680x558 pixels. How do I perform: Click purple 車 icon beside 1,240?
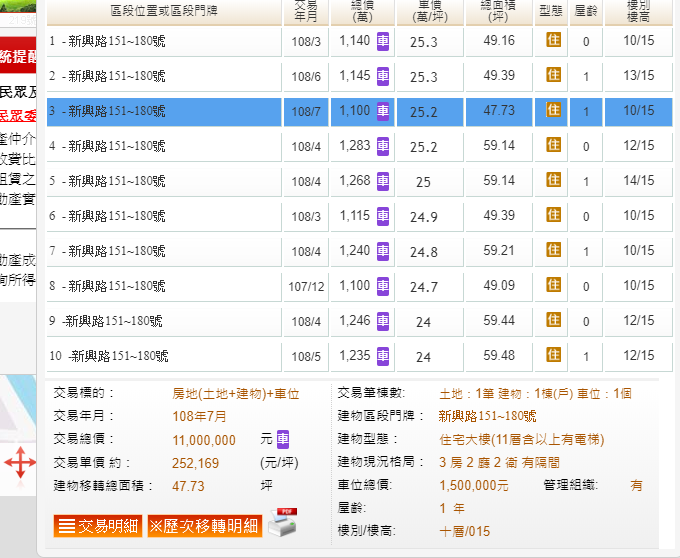click(382, 251)
